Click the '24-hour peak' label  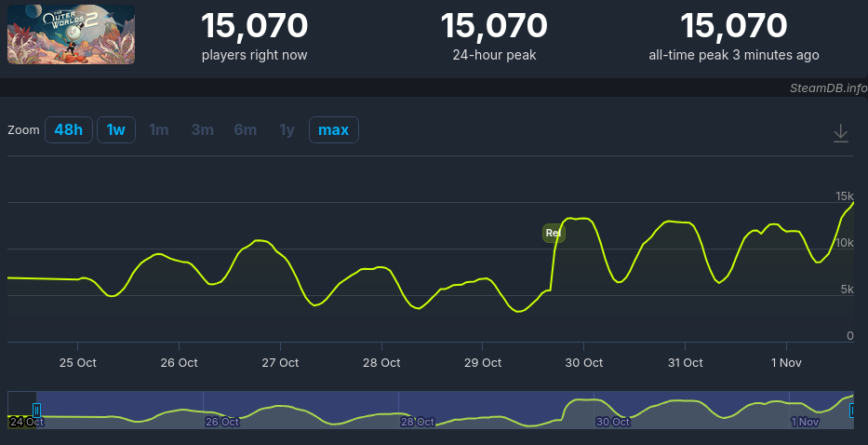click(494, 56)
